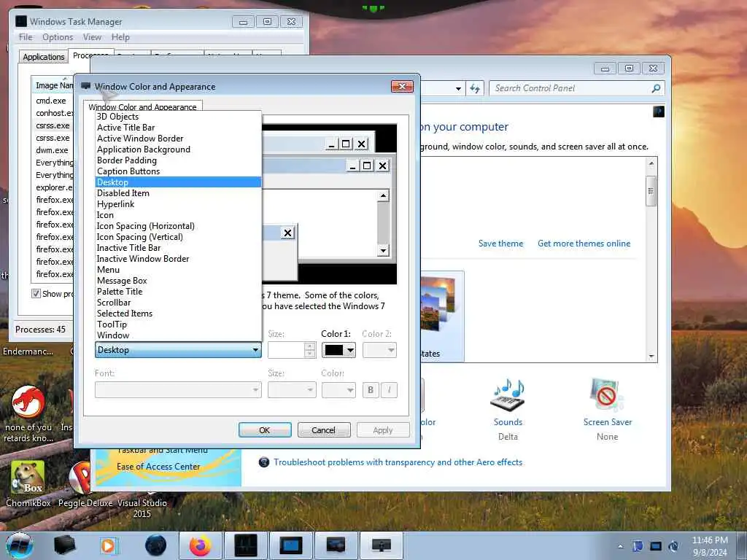Open the Font color swatch dropdown
This screenshot has width=747, height=560.
(x=338, y=390)
